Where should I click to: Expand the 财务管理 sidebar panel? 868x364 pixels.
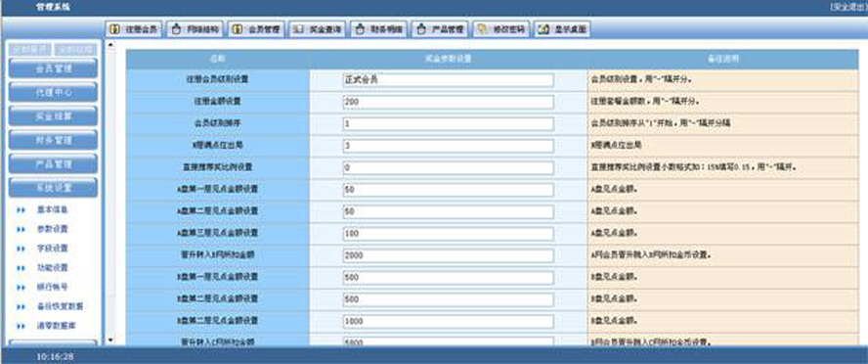(53, 140)
